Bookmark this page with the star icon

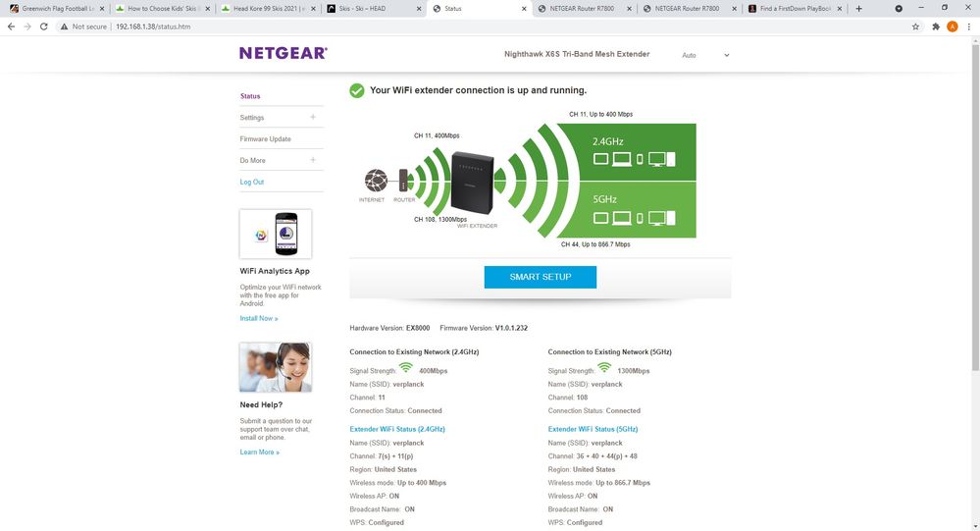pyautogui.click(x=915, y=27)
